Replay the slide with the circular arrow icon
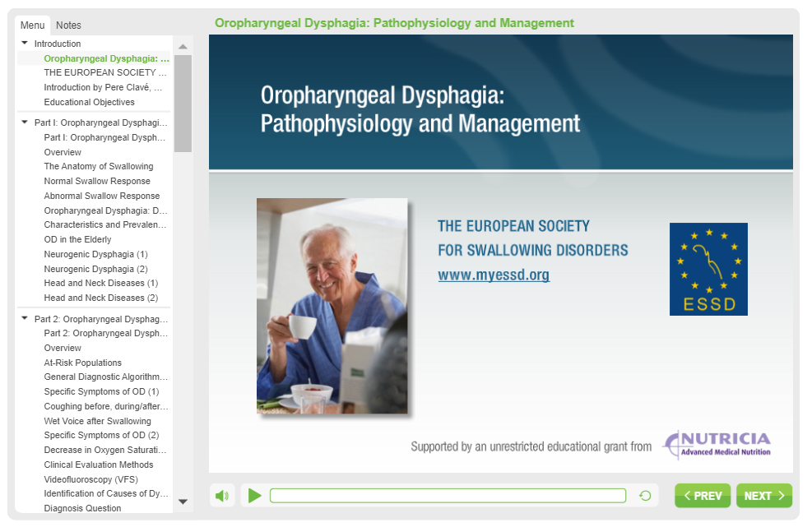This screenshot has width=812, height=527. pyautogui.click(x=645, y=496)
